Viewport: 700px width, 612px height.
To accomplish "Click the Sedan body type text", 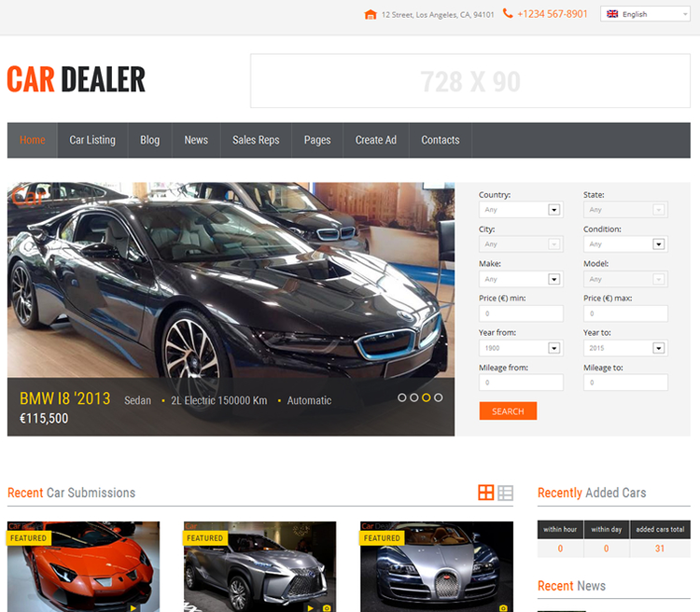I will (x=137, y=400).
